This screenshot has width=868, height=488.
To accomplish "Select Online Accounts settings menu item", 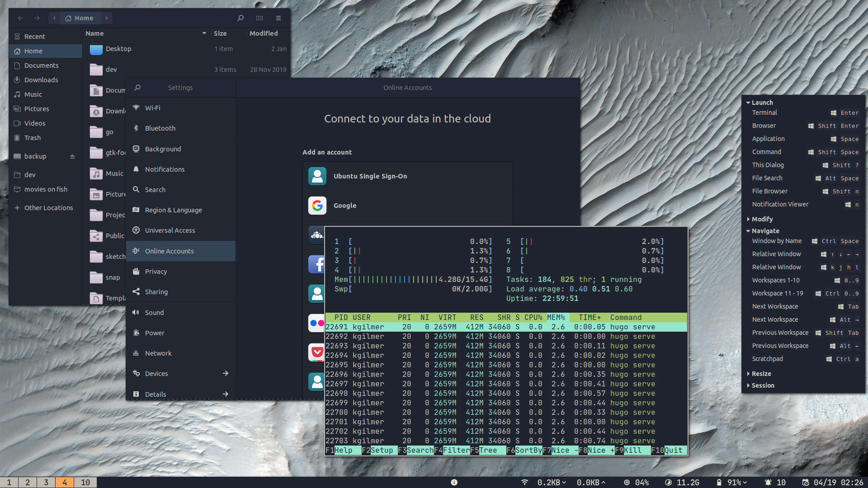I will [x=170, y=250].
